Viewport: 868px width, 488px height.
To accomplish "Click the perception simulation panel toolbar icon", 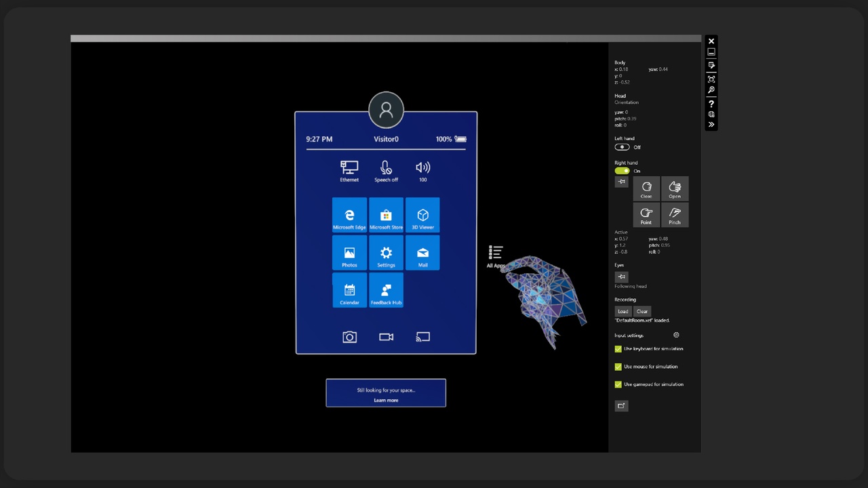I will click(711, 66).
